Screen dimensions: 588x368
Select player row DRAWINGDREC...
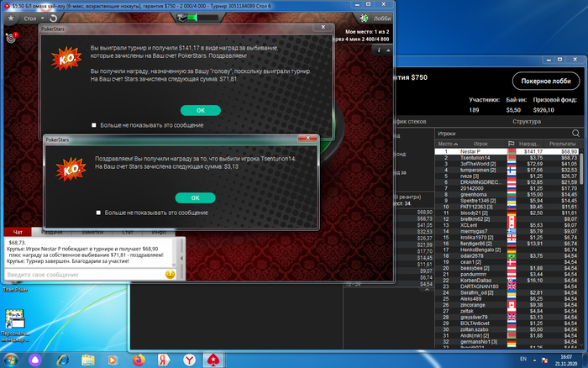[507, 182]
